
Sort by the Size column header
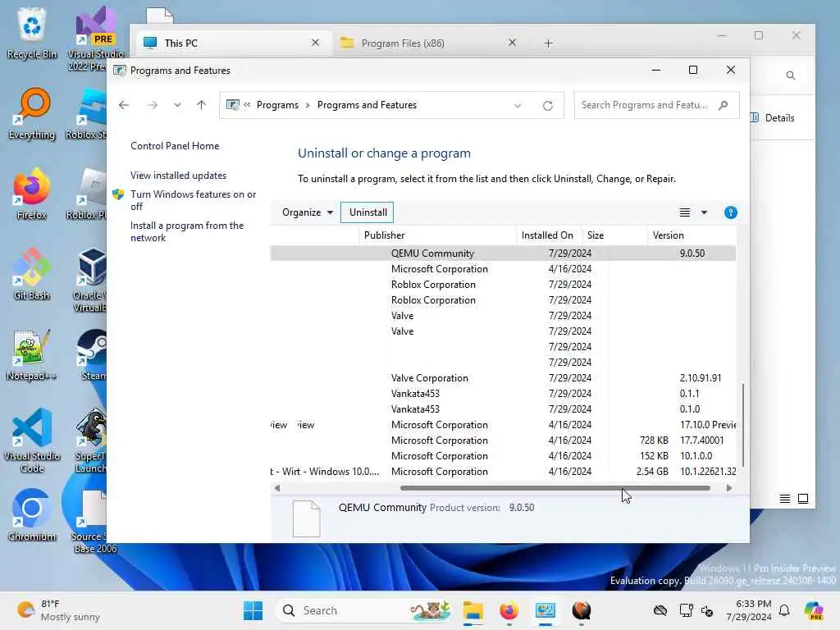[614, 235]
